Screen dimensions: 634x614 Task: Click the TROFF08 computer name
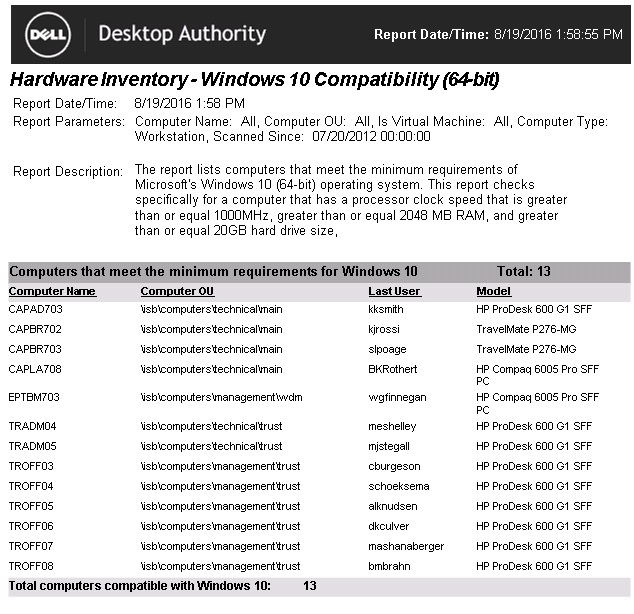[x=31, y=565]
